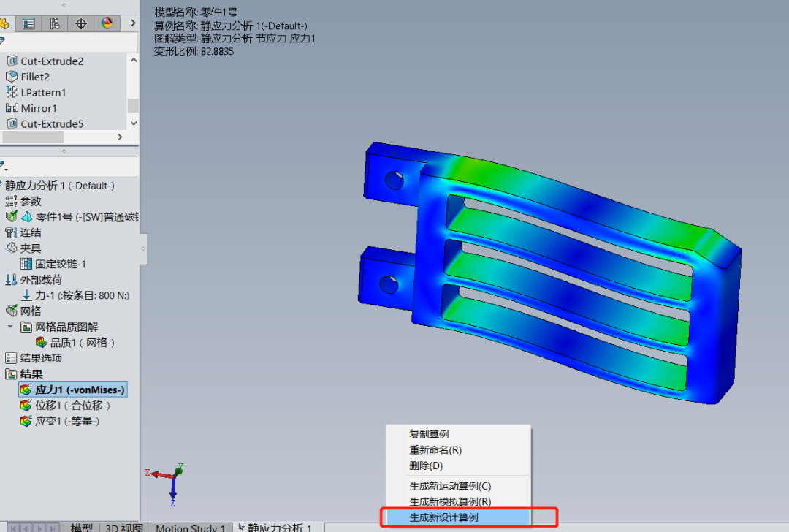Open the PropertyManager tab icon

tap(28, 23)
